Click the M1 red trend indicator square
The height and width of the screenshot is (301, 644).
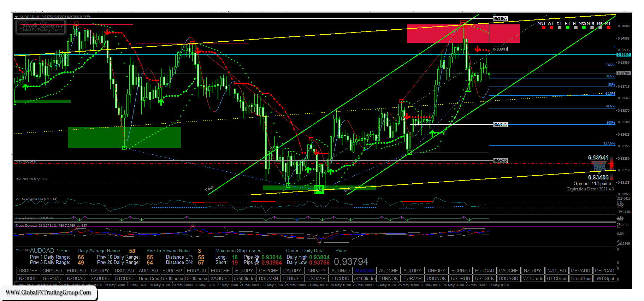[x=608, y=28]
